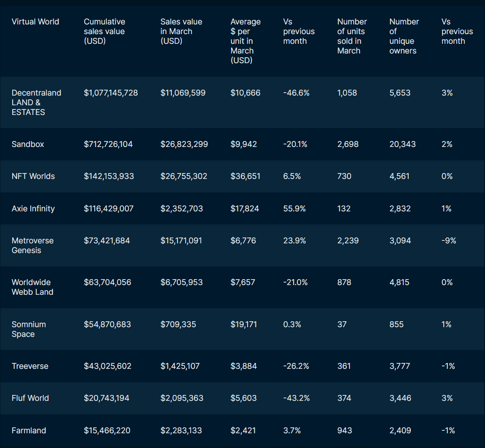Viewport: 485px width, 448px height.
Task: Click the Virtual World column header
Action: [35, 22]
